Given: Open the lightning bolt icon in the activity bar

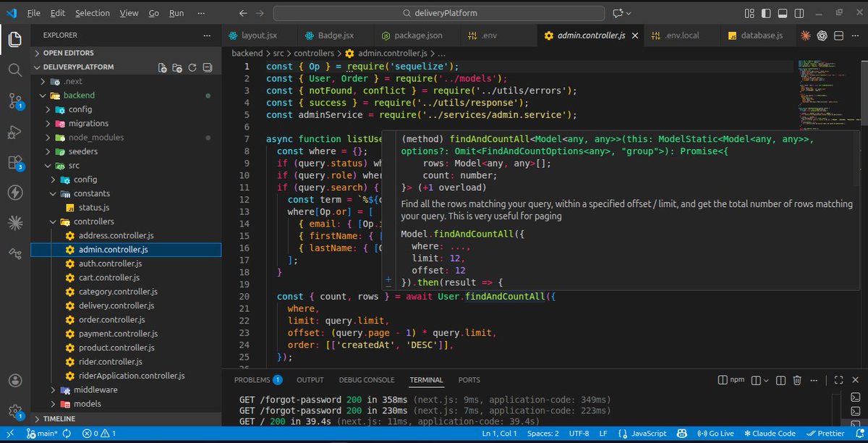Looking at the screenshot, I should (14, 193).
